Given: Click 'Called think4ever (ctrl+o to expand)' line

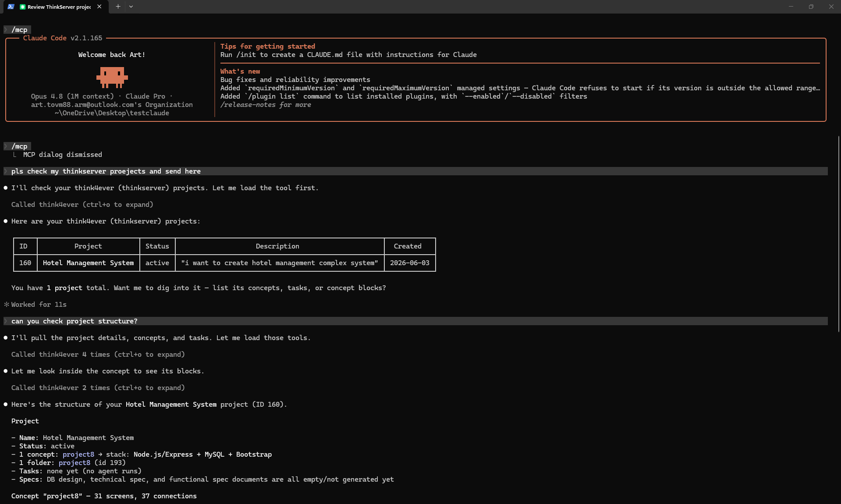Looking at the screenshot, I should (82, 205).
